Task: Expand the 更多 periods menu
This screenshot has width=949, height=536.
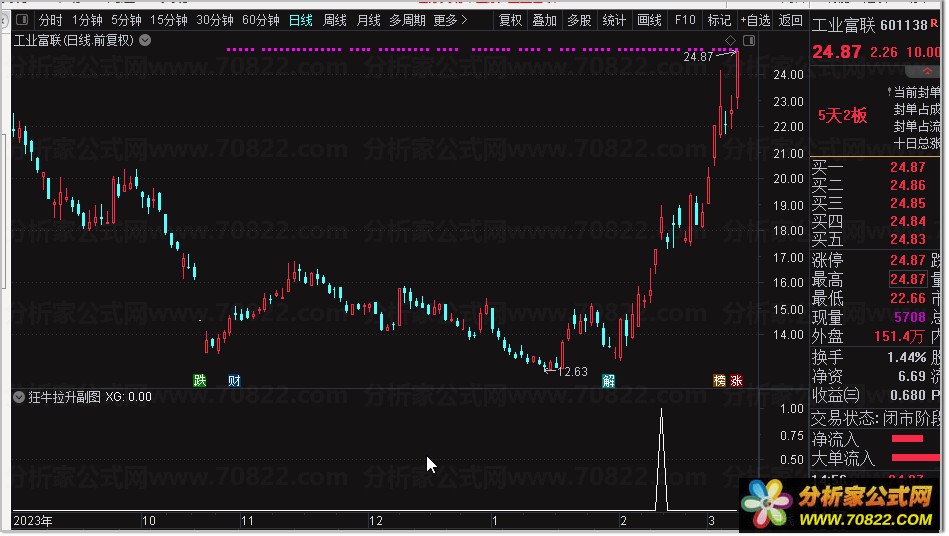Action: point(450,21)
